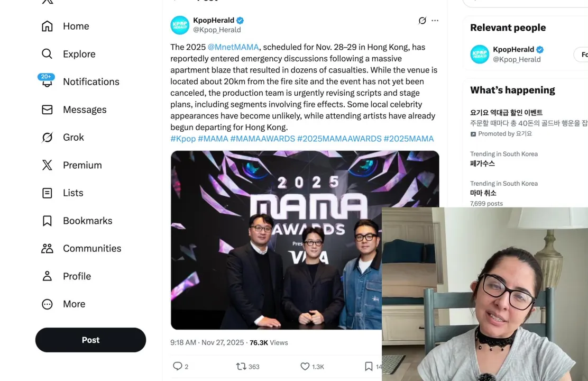Open the #2025MAMAAWARDS hashtag
Viewport: 588px width, 381px height.
(339, 139)
